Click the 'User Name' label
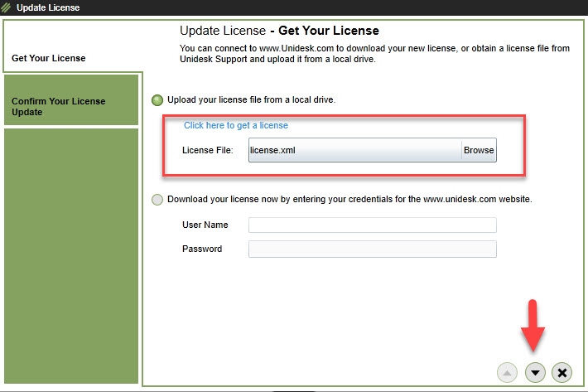 (205, 225)
